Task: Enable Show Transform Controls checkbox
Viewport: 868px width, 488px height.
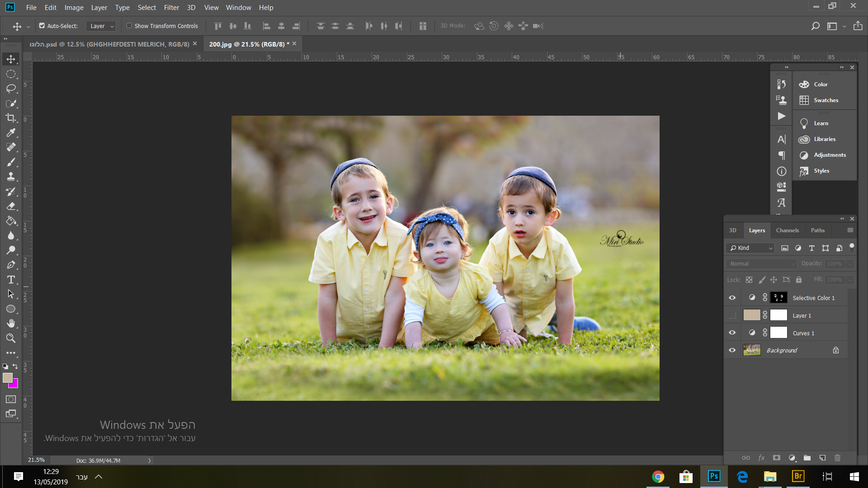Action: point(129,26)
